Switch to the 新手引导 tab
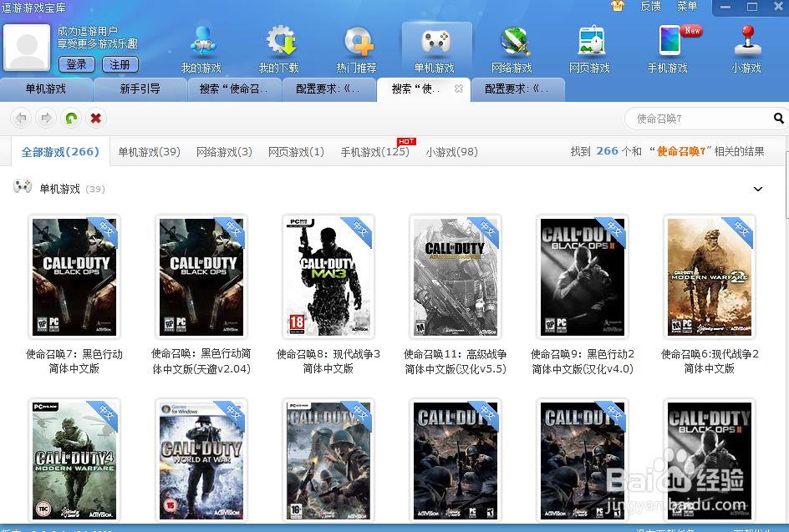This screenshot has width=789, height=532. click(x=140, y=89)
